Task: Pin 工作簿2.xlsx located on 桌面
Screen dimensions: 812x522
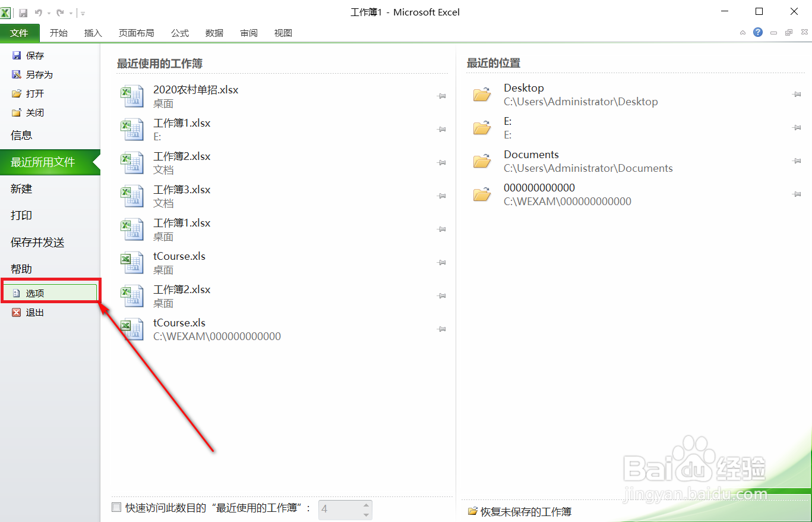Action: pos(442,295)
